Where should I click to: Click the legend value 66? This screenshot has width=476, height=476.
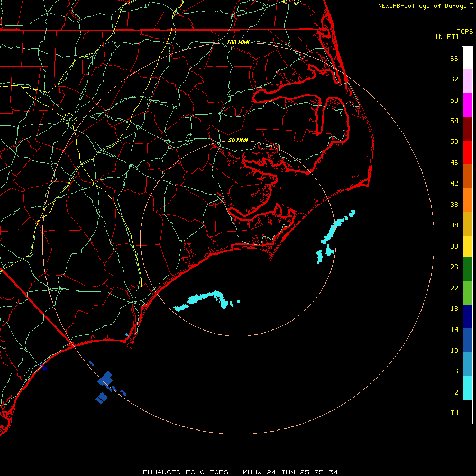(454, 59)
